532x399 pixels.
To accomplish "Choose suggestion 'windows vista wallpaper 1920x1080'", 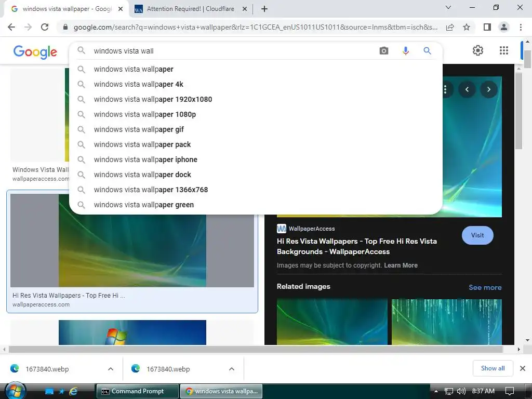I will (256, 99).
